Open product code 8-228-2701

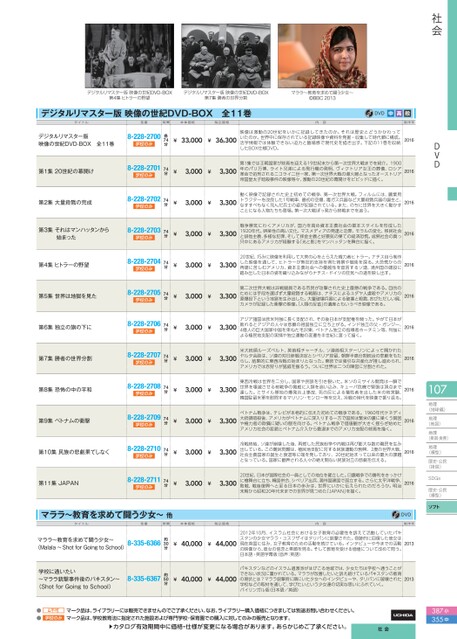(144, 168)
